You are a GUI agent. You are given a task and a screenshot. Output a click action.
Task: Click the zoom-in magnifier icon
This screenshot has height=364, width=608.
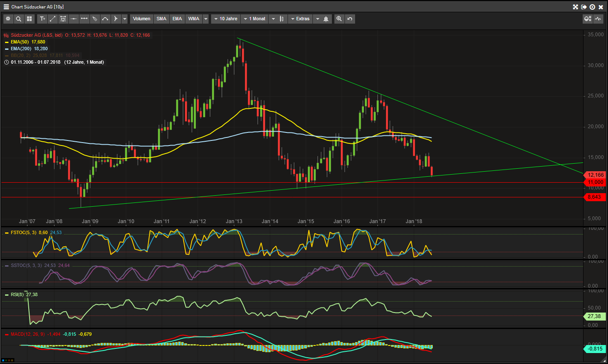point(339,19)
